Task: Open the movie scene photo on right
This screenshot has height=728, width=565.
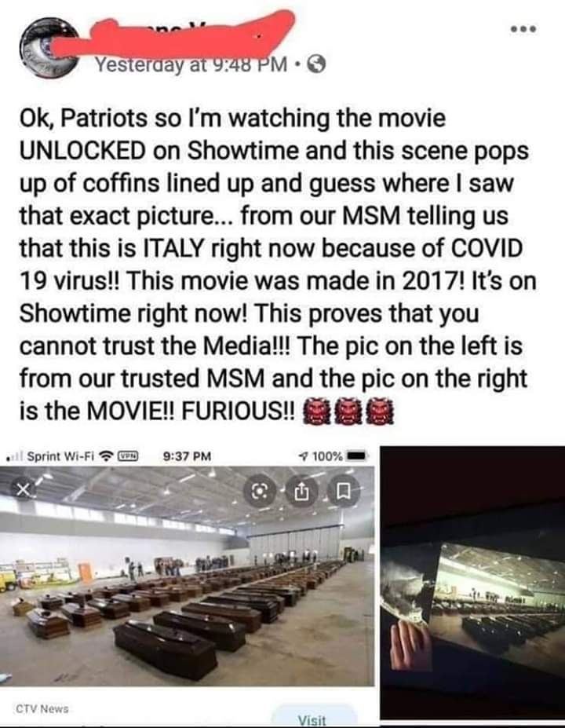Action: point(472,582)
